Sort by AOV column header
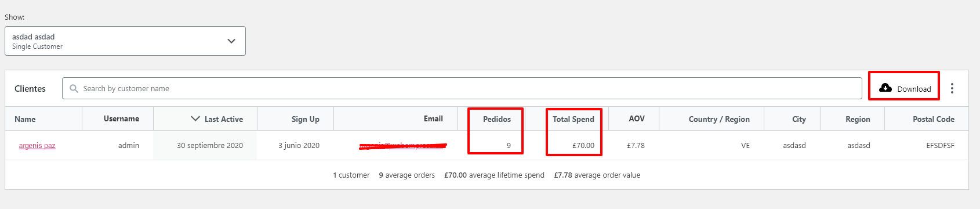The height and width of the screenshot is (209, 980). coord(637,118)
